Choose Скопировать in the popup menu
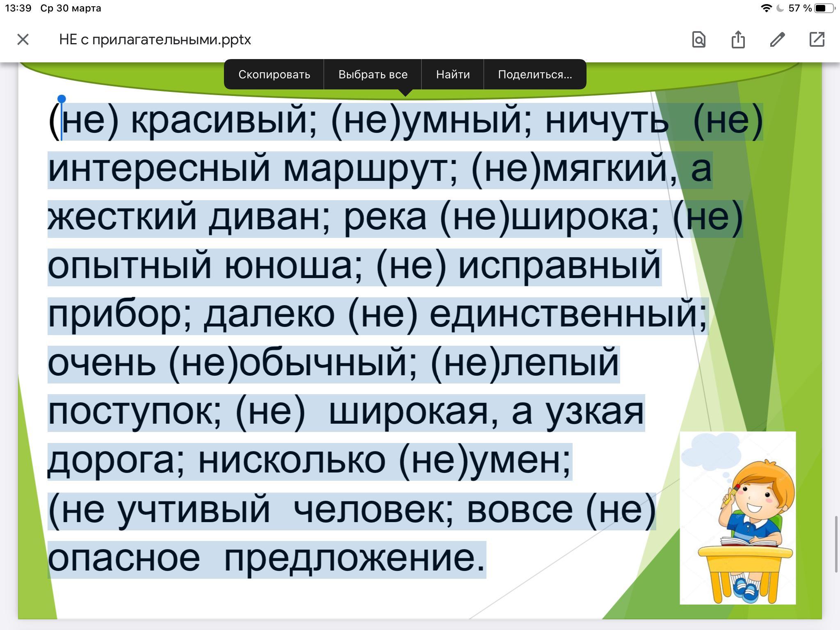Image resolution: width=840 pixels, height=630 pixels. pos(274,75)
